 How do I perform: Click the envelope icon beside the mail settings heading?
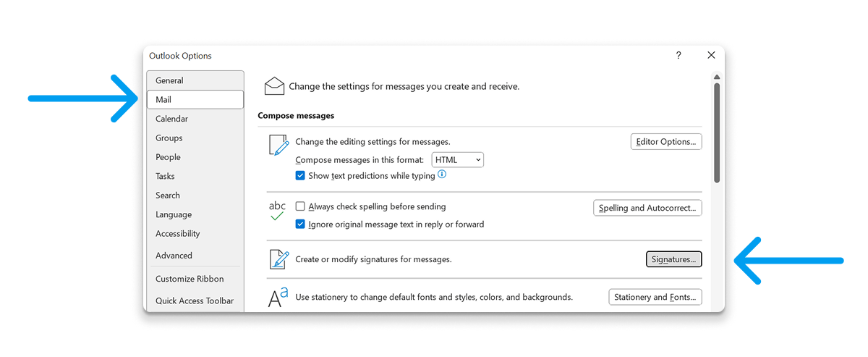(274, 86)
